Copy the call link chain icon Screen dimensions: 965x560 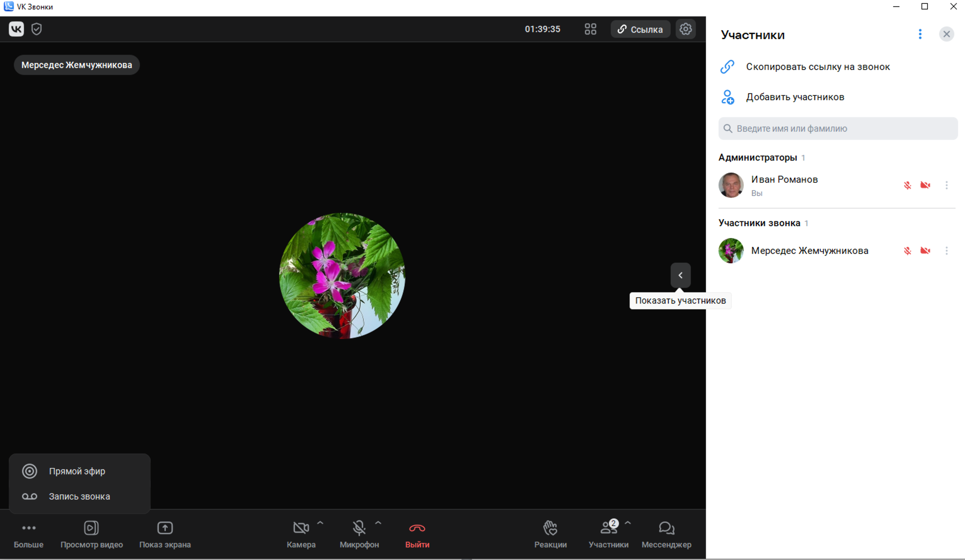tap(727, 66)
